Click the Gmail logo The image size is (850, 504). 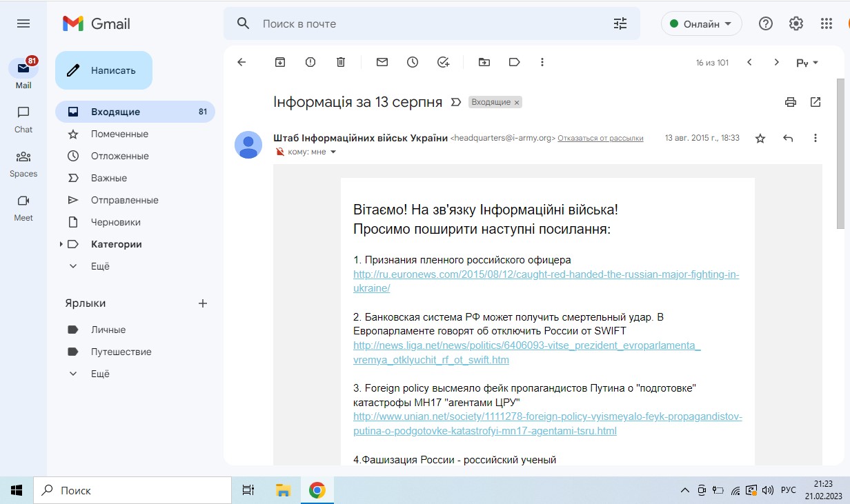tap(97, 23)
